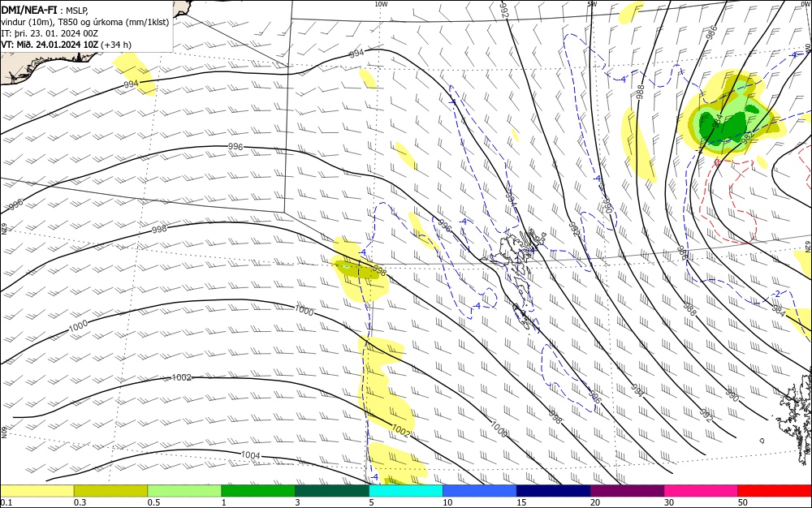Click the '10W' longitude label

381,4
